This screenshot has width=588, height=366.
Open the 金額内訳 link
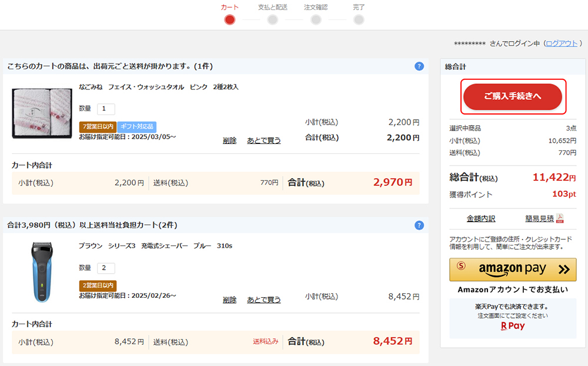481,219
